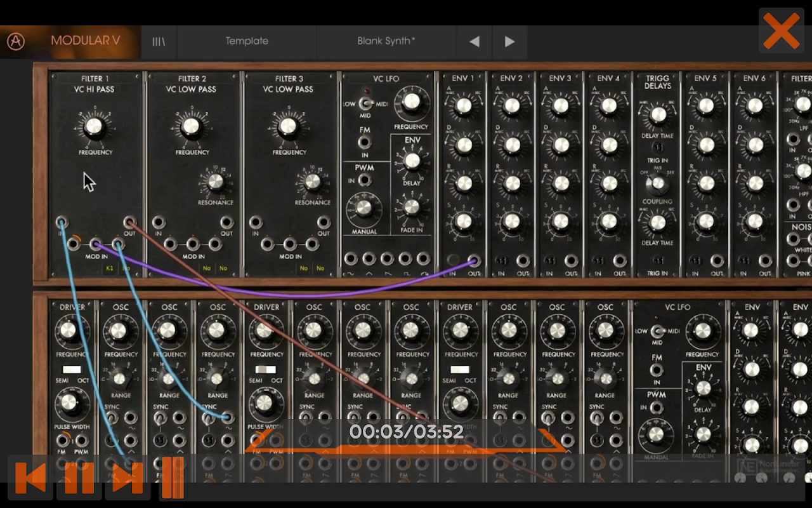Click the Arturia logo icon

[x=16, y=41]
